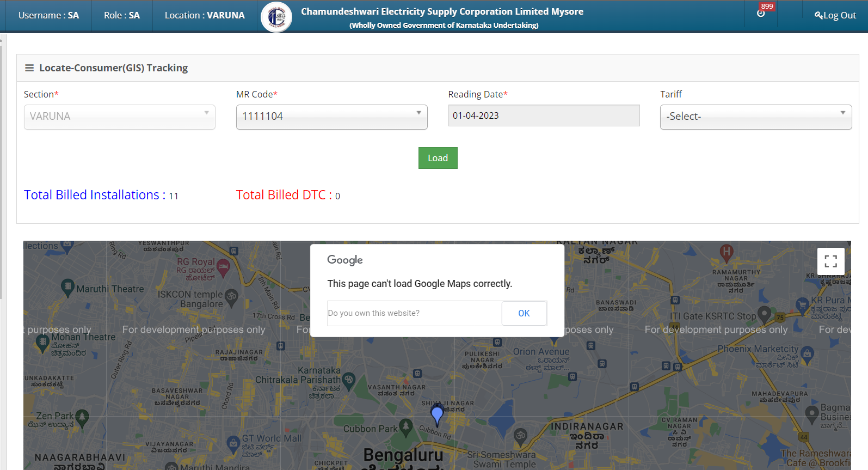Click the MAHADEVAPURA label on map

click(780, 394)
